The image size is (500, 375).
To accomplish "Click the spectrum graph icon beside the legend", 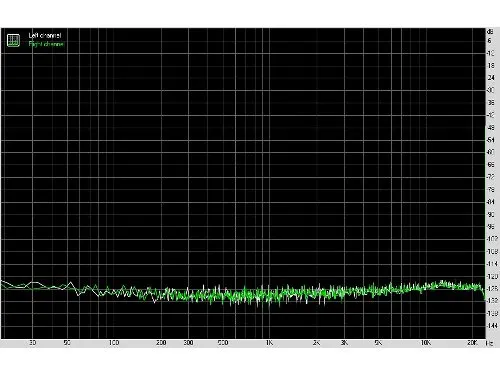I will click(x=13, y=40).
